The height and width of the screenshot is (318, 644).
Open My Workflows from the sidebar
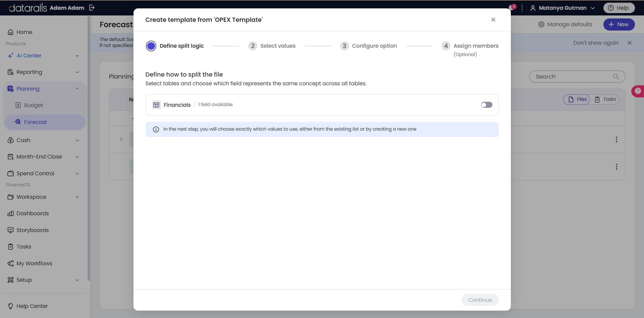coord(34,264)
